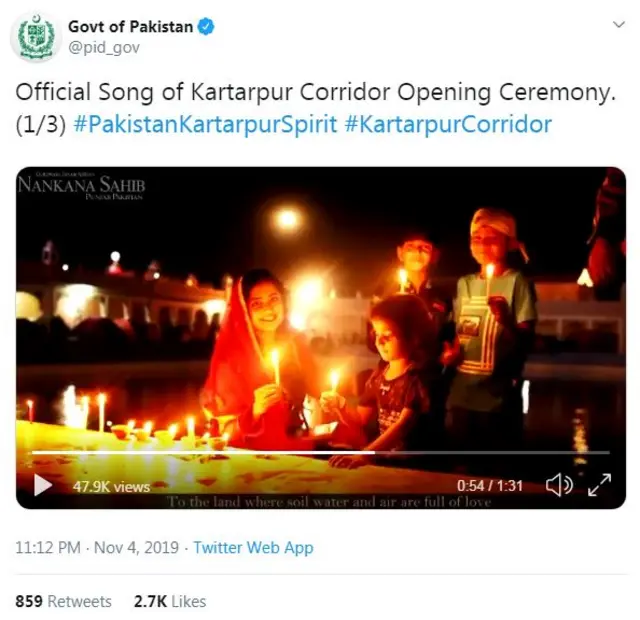Click the 47.9K views counter

click(x=111, y=487)
